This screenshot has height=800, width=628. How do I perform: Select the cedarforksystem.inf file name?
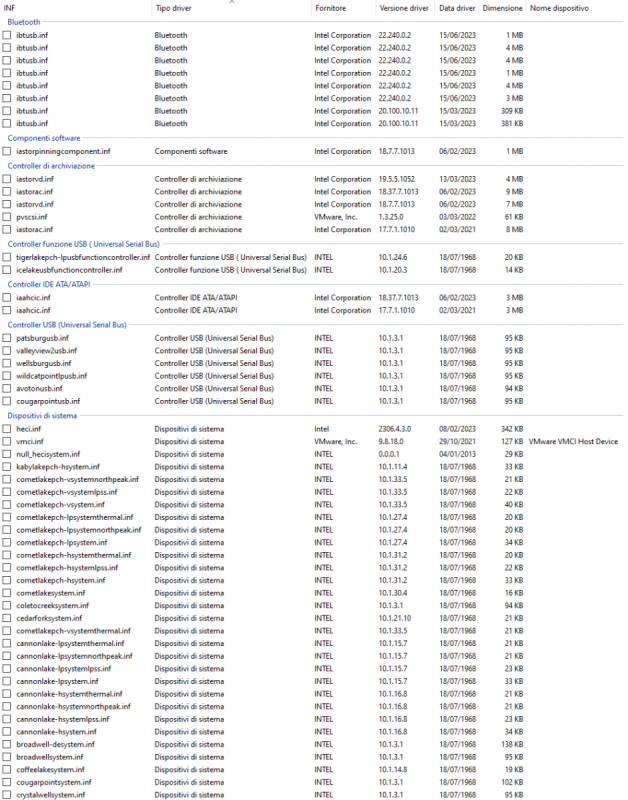(49, 618)
